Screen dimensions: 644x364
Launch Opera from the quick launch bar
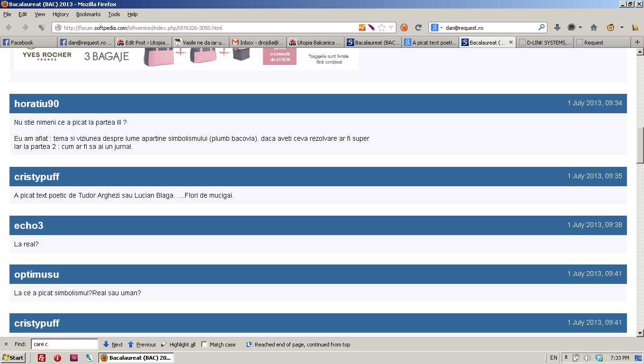pyautogui.click(x=57, y=358)
